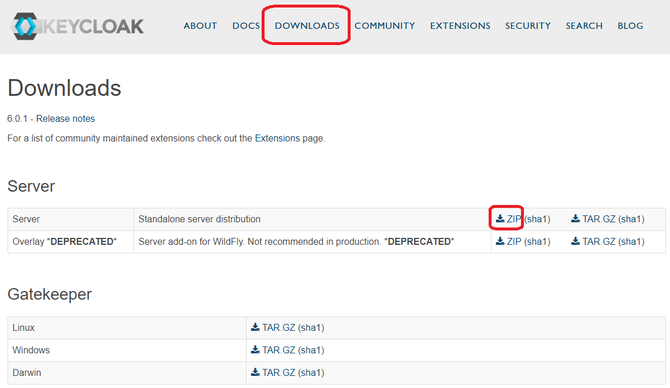Select the 'Standalone server distribution' cell
670x388 pixels.
[x=312, y=219]
